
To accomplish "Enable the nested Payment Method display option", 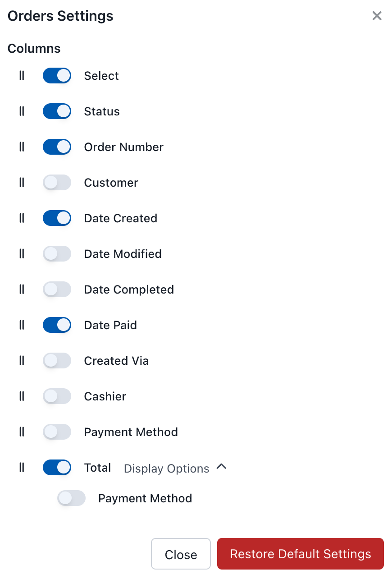I will click(71, 498).
